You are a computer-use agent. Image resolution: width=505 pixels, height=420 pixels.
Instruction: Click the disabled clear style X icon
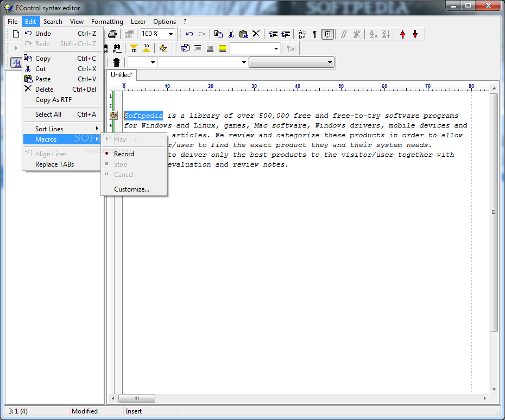[291, 48]
